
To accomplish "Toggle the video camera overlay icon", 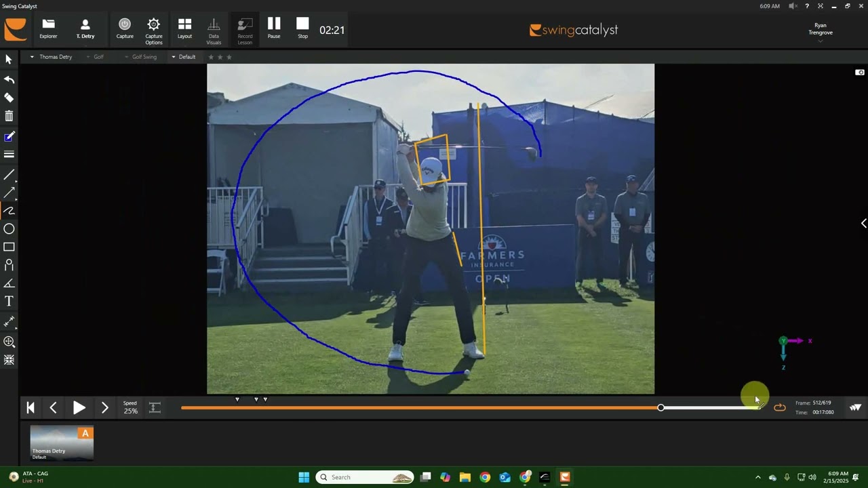I will 860,73.
